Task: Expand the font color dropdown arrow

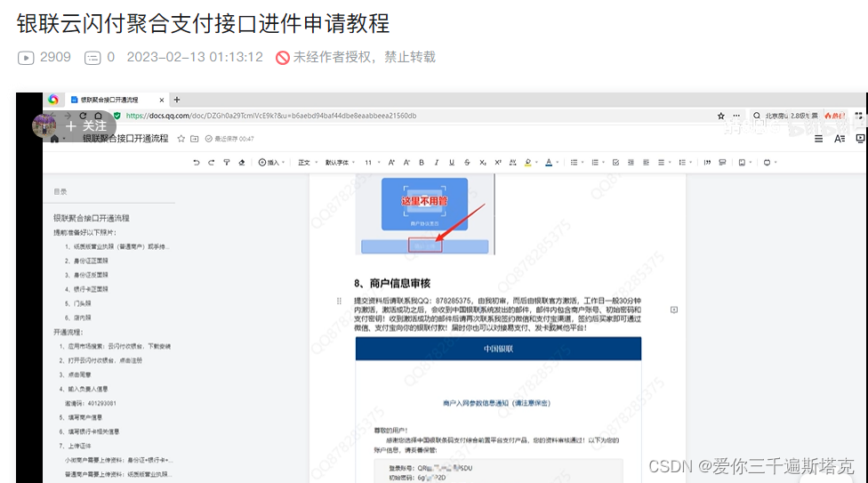Action: (558, 162)
